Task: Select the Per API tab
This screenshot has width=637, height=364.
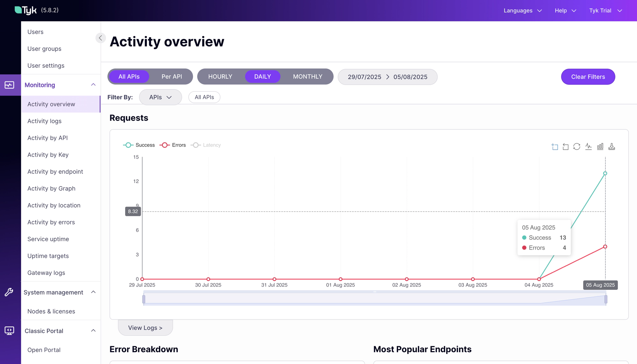Action: 172,76
